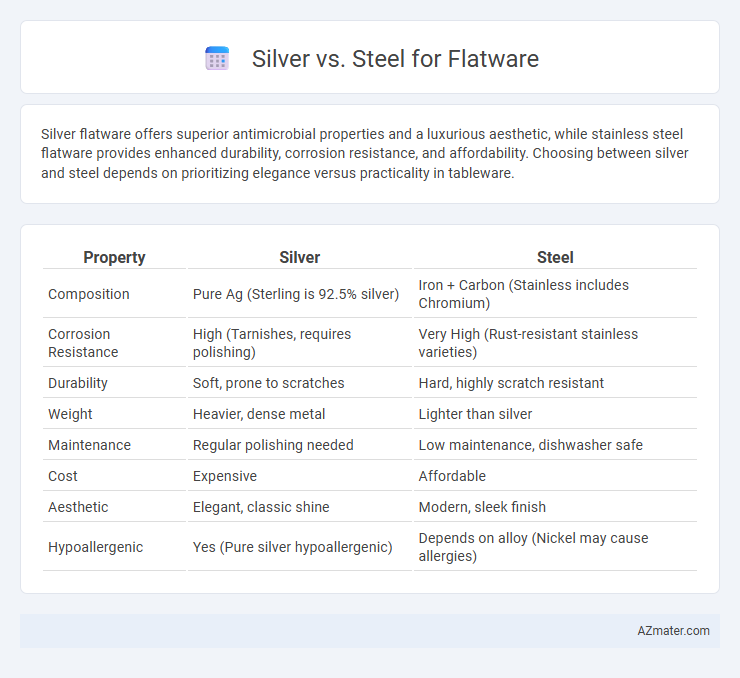The image size is (740, 678).
Task: Click cell 'Pure Ag (Sterling is 92.5% silver)'
Action: (x=296, y=294)
